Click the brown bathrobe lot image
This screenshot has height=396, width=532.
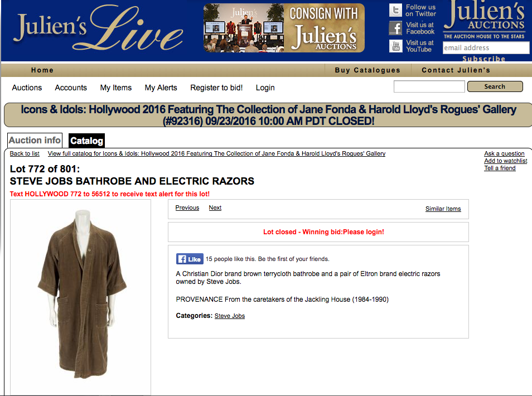[x=80, y=294]
